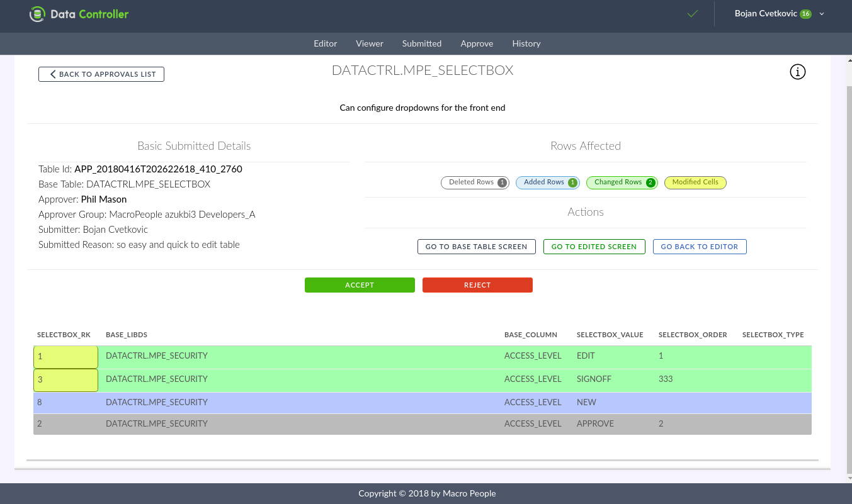Go back to approvals list
The width and height of the screenshot is (852, 504).
tap(101, 74)
